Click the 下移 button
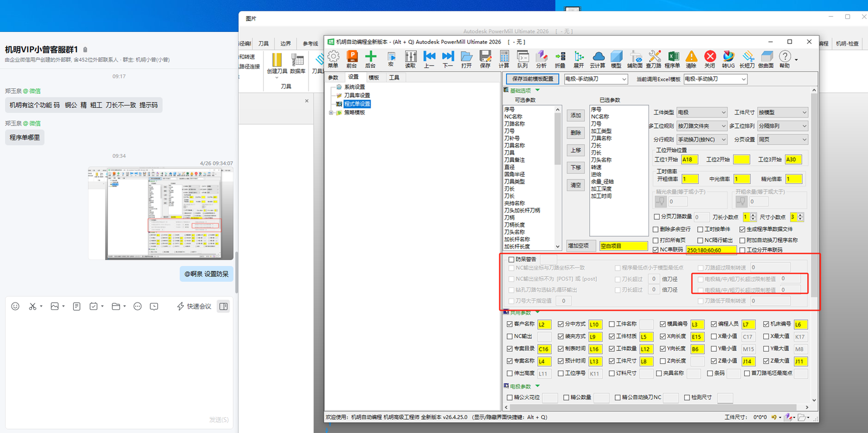Image resolution: width=868 pixels, height=433 pixels. [576, 167]
